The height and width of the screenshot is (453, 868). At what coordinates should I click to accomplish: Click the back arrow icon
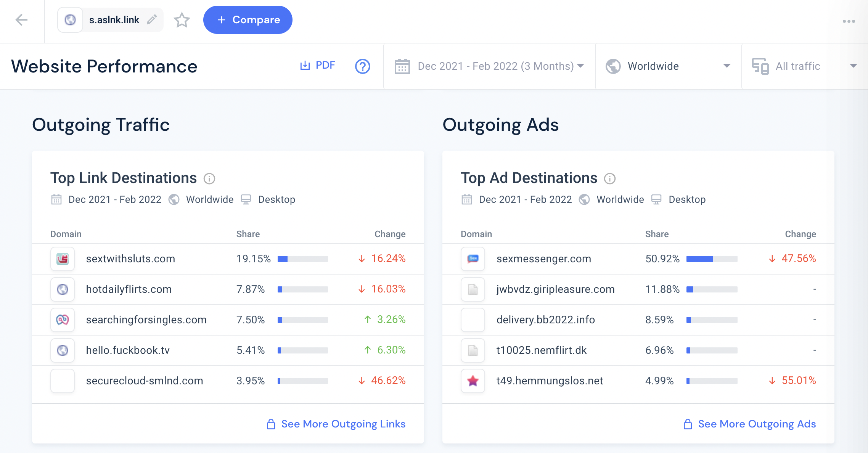[22, 20]
